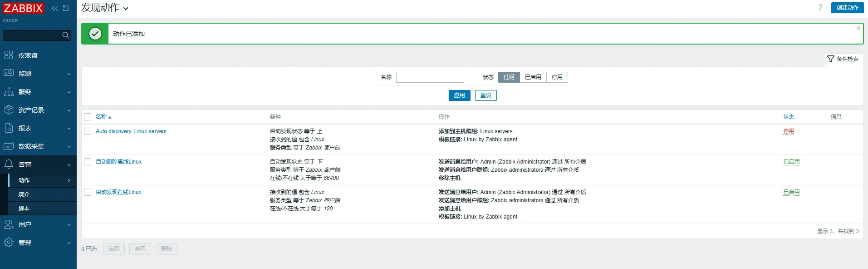
Task: Click the filter funnel icon
Action: click(x=831, y=59)
